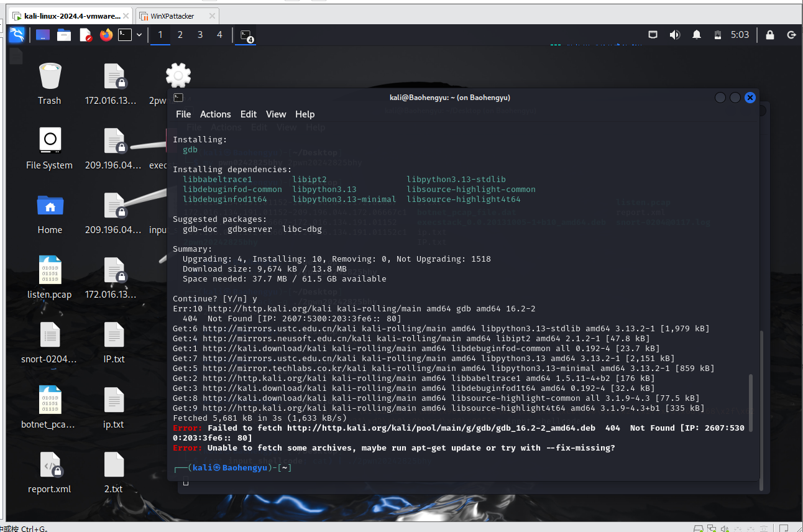Open the terminal Edit menu

[x=249, y=114]
